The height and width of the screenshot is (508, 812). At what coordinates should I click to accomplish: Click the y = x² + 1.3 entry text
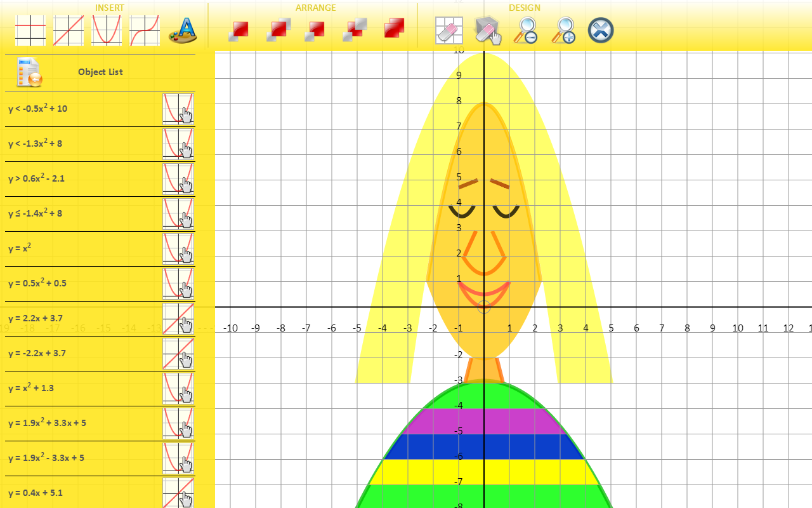pyautogui.click(x=31, y=387)
